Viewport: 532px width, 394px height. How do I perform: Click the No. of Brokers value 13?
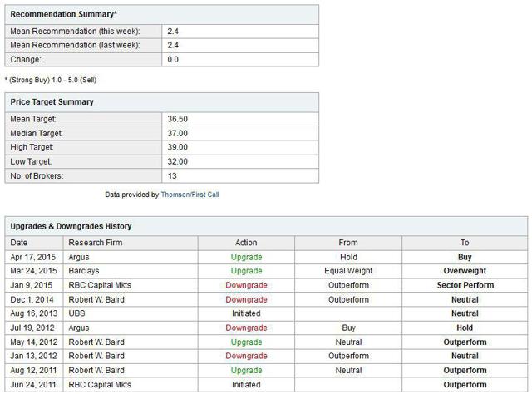(172, 175)
